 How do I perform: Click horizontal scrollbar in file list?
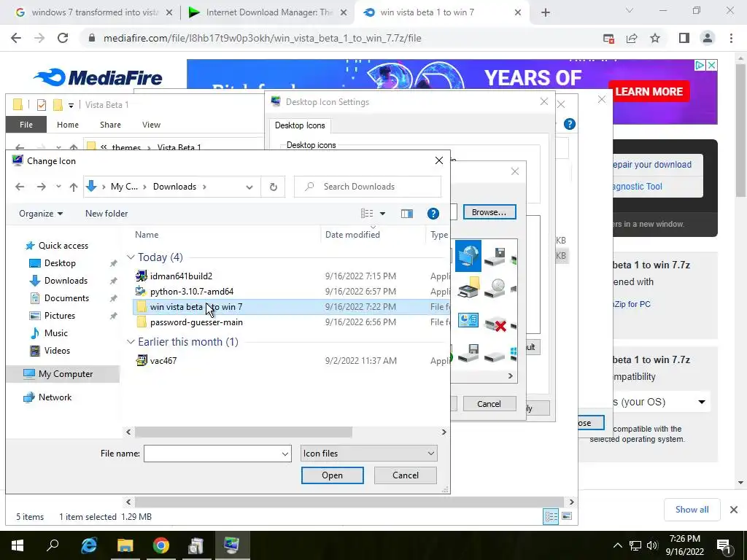tap(244, 432)
